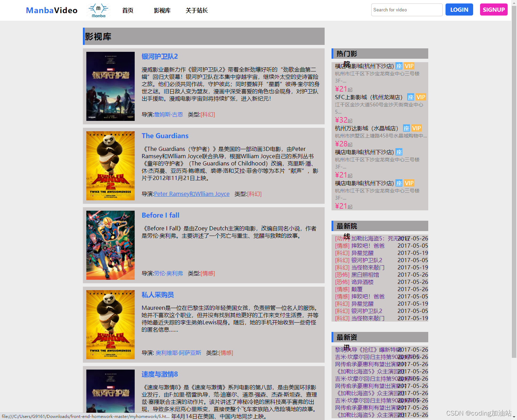Image resolution: width=517 pixels, height=420 pixels.
Task: Open cinema SFC上影影城（杭州龙湖店）
Action: pyautogui.click(x=370, y=97)
